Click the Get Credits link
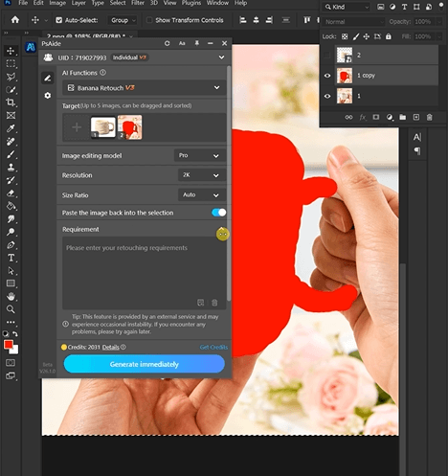Screen dimensions: 448x476 coord(213,347)
